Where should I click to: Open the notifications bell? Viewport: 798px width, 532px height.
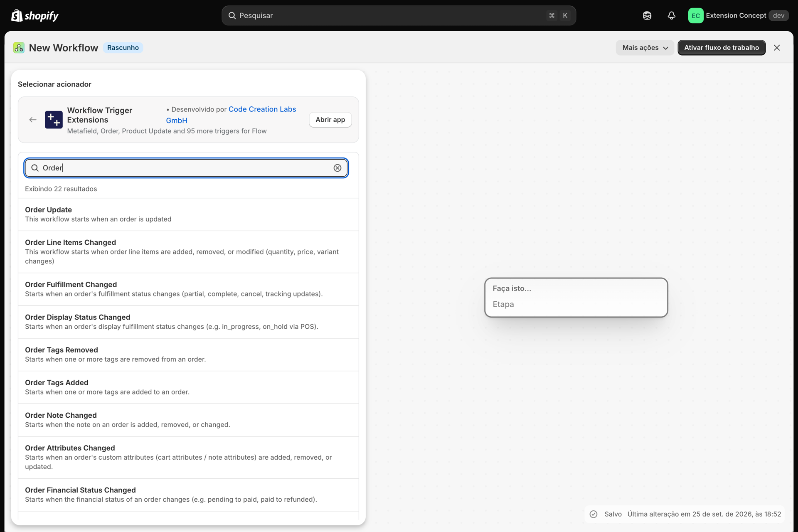[671, 15]
